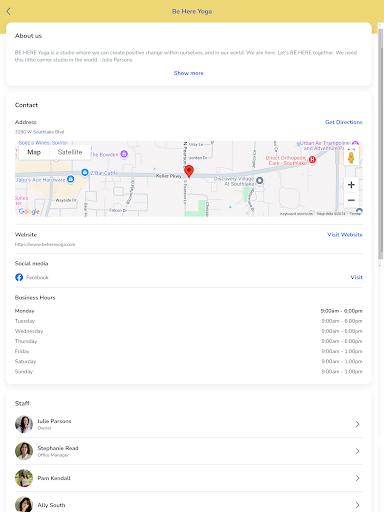Click Get Directions link
The width and height of the screenshot is (384, 512).
click(x=344, y=122)
